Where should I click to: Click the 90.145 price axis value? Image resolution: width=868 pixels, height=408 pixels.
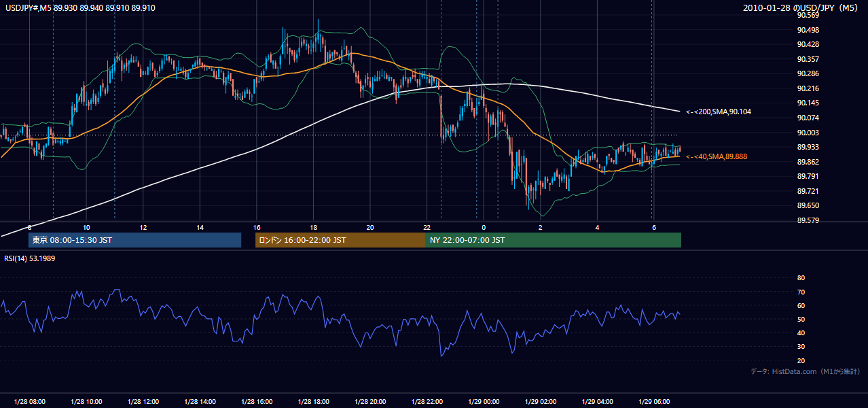[808, 103]
